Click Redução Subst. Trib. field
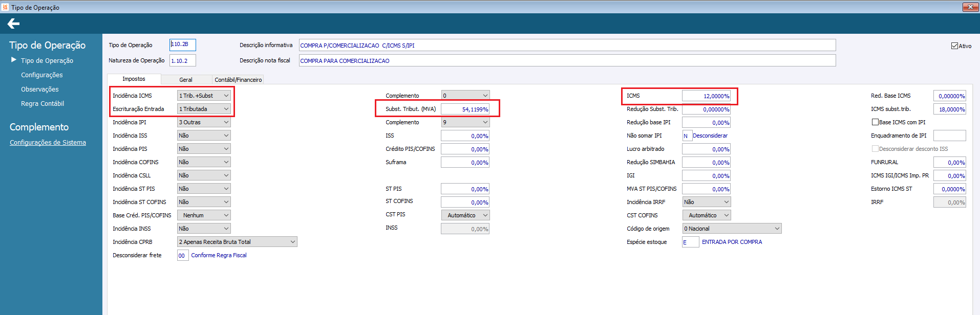This screenshot has height=315, width=980. tap(707, 109)
